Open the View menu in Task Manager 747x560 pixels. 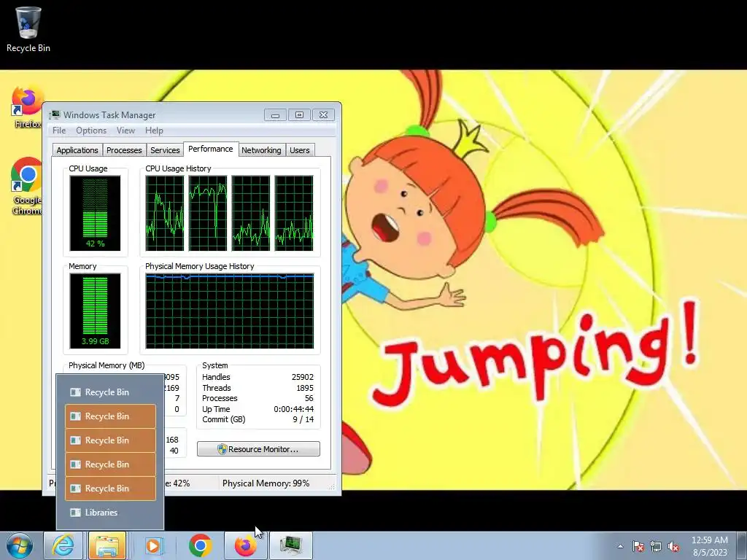click(125, 131)
